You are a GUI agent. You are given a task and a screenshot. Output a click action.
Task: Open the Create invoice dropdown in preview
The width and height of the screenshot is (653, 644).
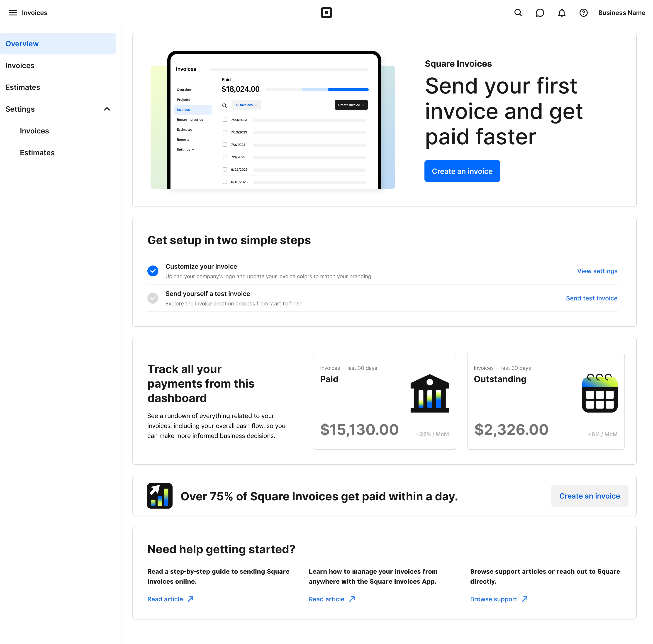click(351, 105)
